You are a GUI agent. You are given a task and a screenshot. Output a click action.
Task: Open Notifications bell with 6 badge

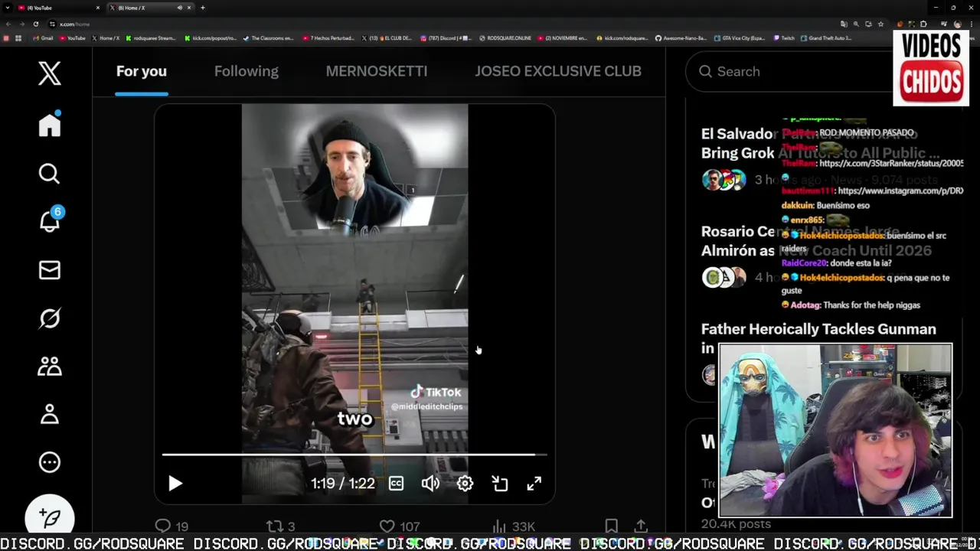tap(50, 220)
